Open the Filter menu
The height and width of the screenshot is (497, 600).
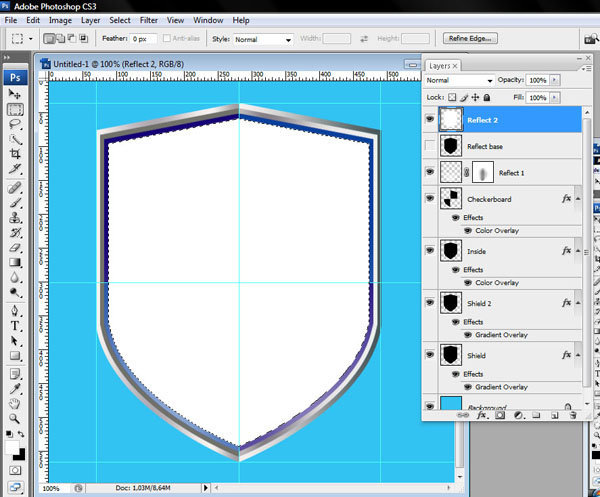coord(149,20)
